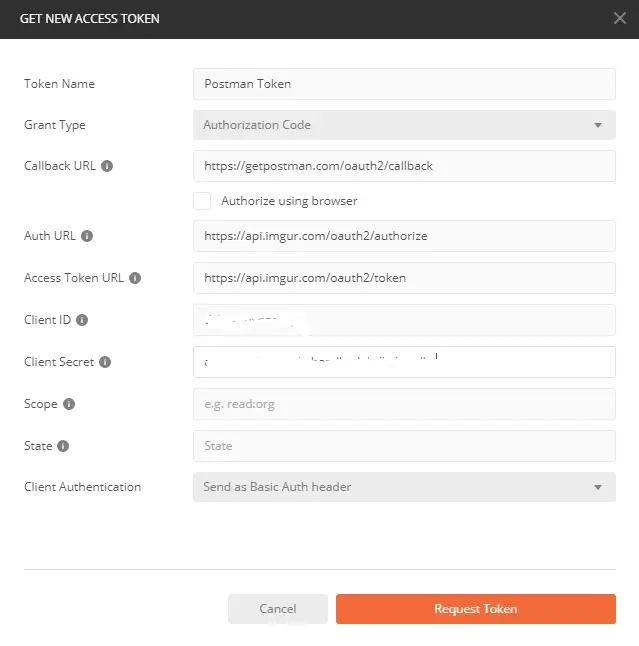639x646 pixels.
Task: Click the Access Token URL label text
Action: pos(74,278)
